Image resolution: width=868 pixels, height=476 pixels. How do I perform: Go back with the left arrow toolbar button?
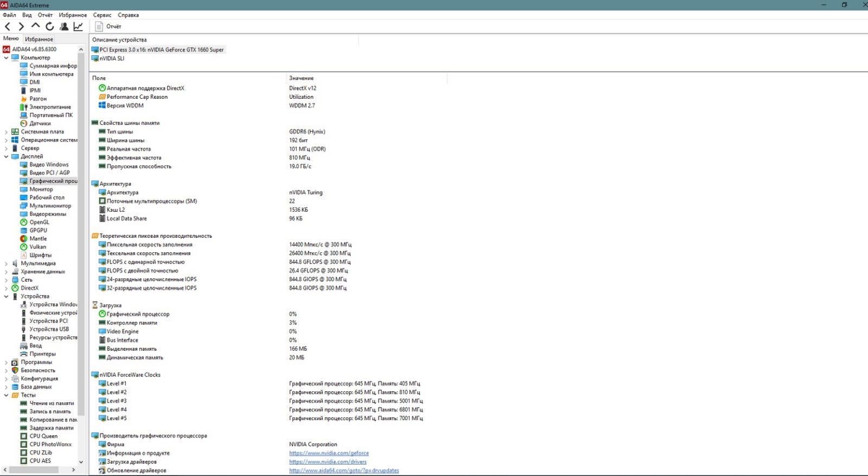(x=8, y=26)
